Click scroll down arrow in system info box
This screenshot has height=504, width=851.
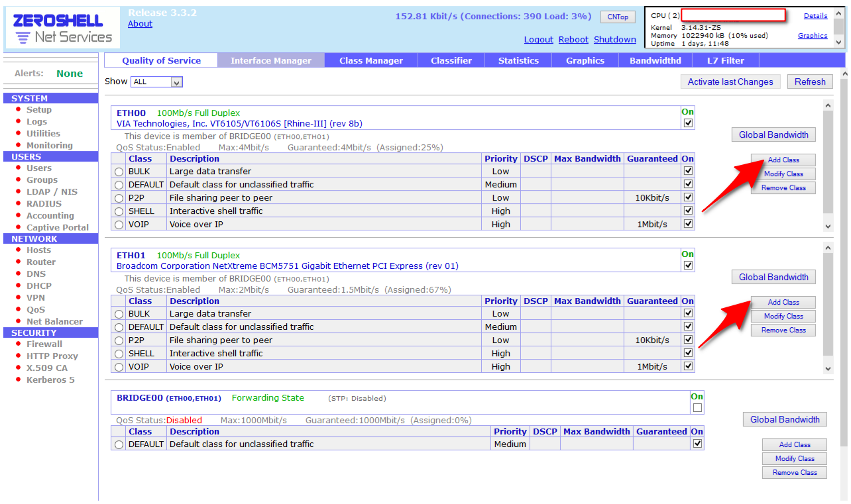pos(839,42)
